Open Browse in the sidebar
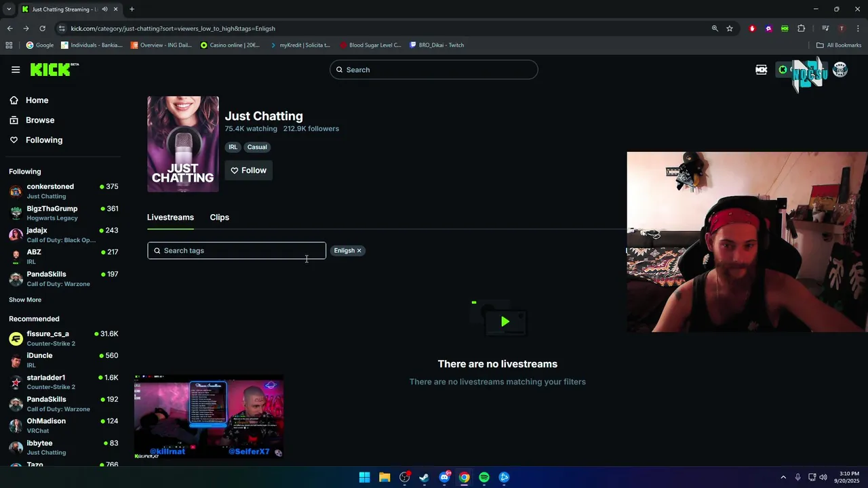 40,120
